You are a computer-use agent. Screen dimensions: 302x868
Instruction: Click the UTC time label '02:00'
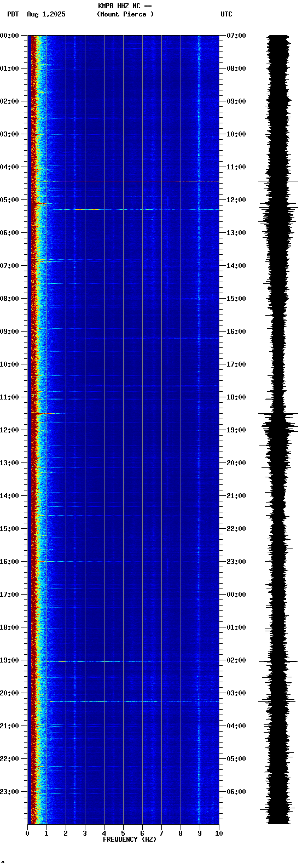pos(236,660)
